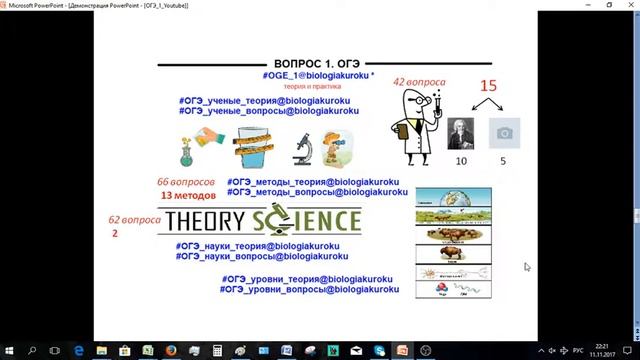Launch Microsoft Edge from taskbar

[78, 351]
